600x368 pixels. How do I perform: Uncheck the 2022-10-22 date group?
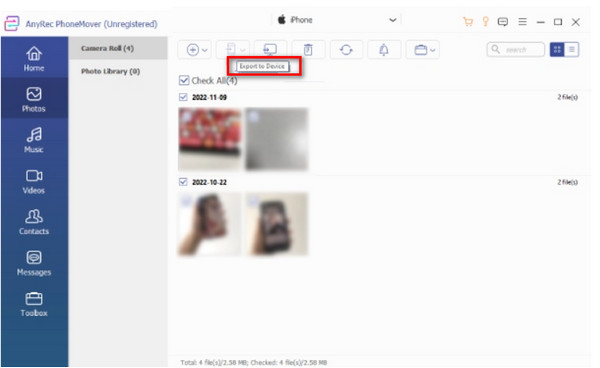[183, 182]
